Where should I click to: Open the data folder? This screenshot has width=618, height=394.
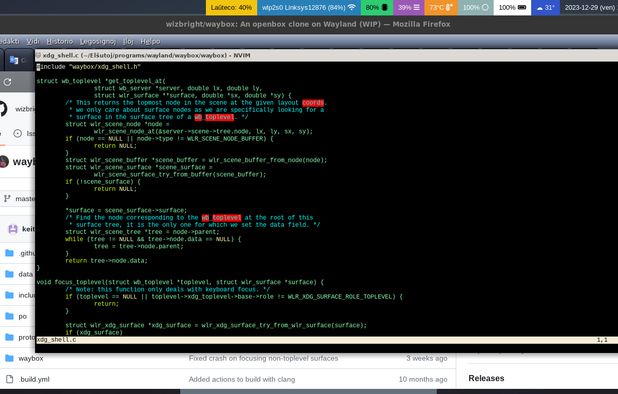pos(26,274)
